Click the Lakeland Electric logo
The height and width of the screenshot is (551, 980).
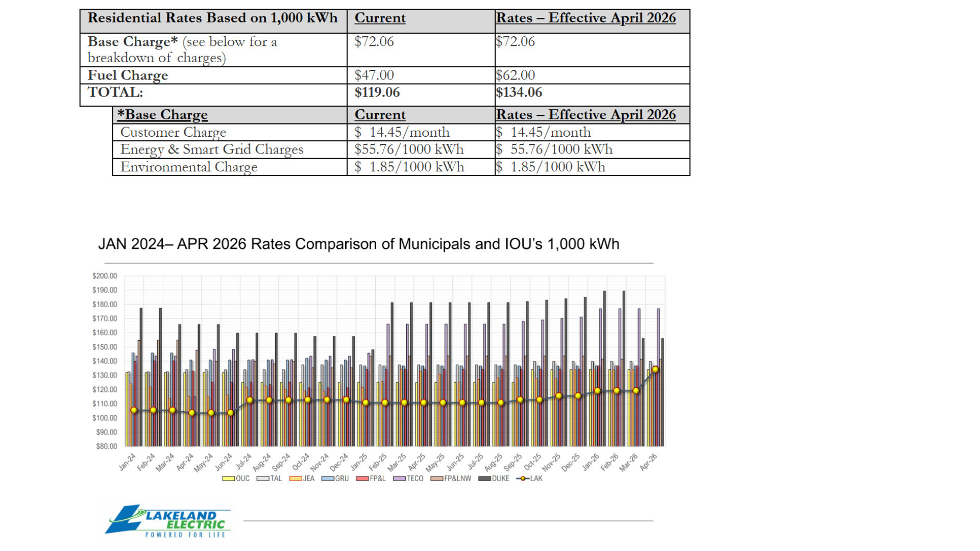coord(168,521)
